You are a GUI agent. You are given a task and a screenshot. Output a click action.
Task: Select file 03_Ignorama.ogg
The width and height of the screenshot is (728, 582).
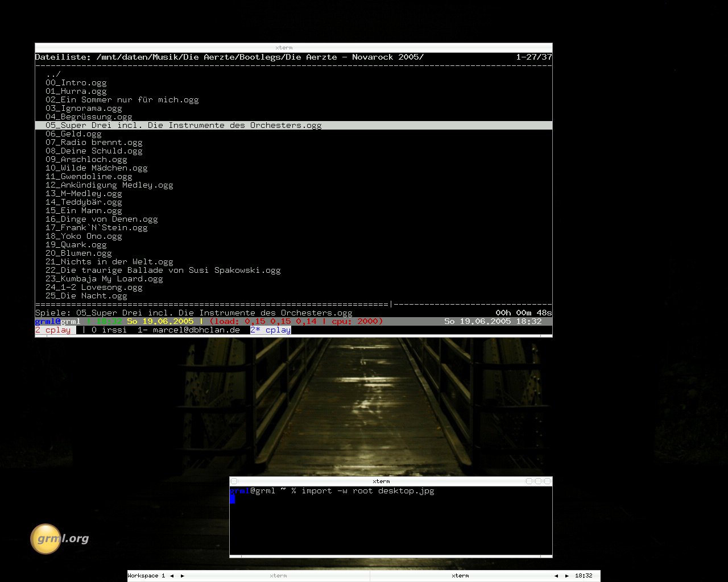tap(84, 108)
